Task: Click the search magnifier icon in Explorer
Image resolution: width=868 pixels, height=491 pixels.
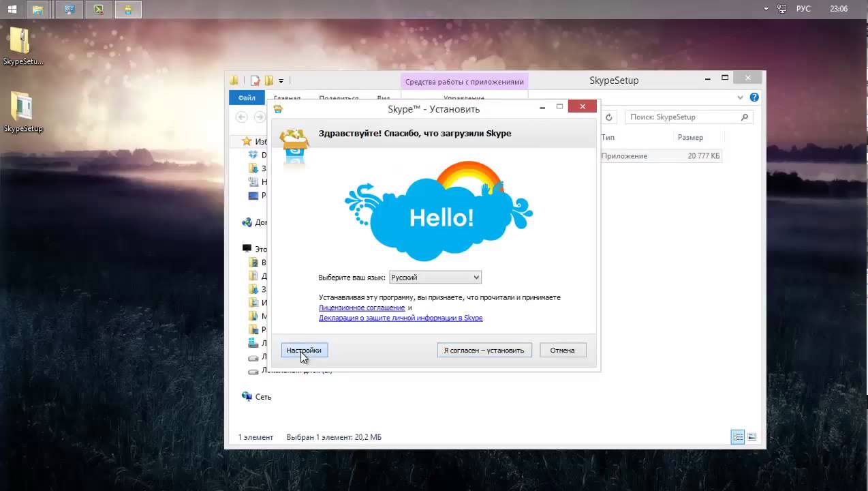Action: (x=745, y=117)
